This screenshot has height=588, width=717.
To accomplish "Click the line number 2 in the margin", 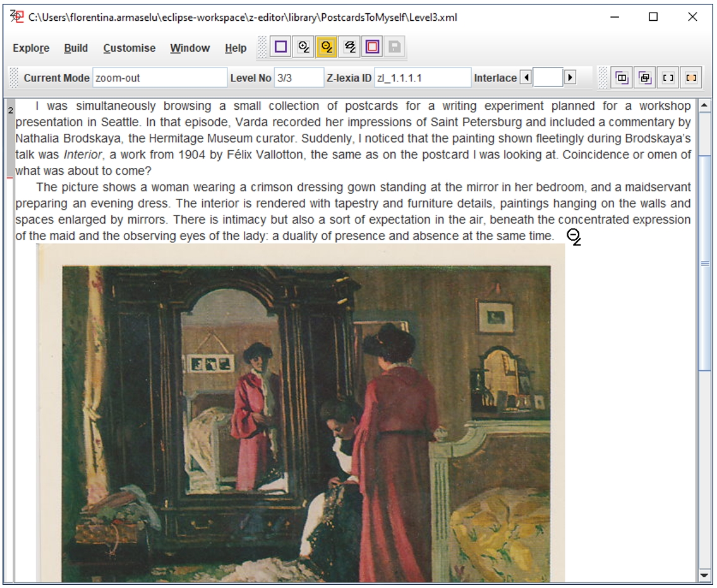I will point(11,110).
